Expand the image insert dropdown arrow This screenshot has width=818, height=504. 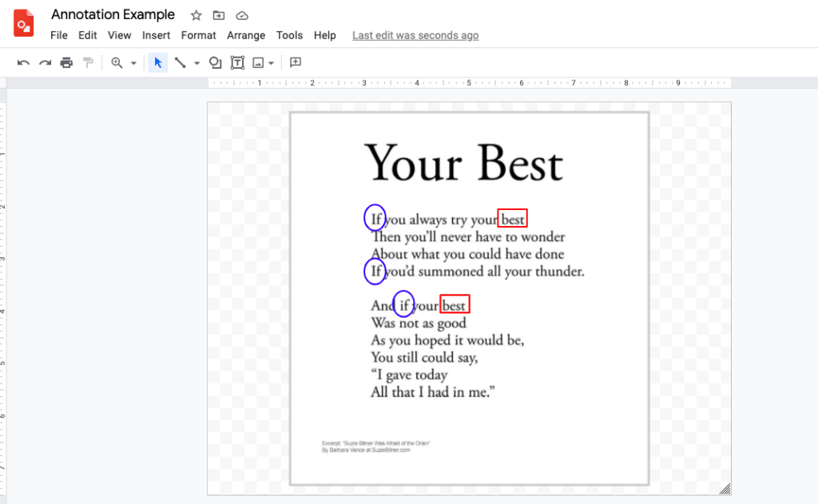(x=271, y=63)
